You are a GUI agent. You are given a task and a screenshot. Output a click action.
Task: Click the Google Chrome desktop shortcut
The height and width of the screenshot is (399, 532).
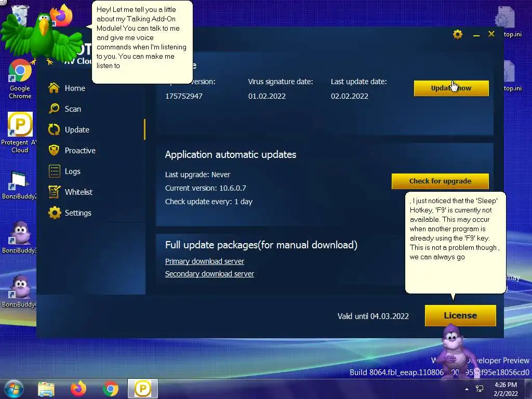(20, 79)
